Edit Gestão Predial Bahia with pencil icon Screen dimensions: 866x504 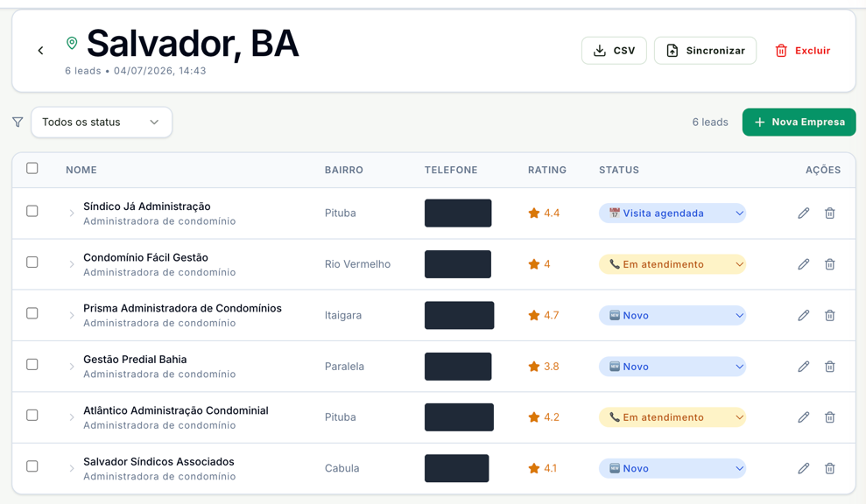coord(804,367)
